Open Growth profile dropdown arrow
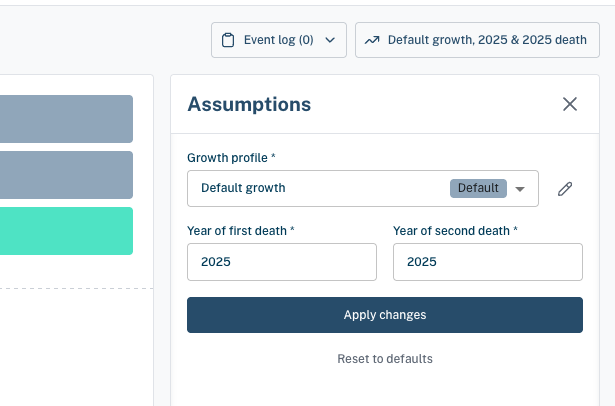Screen dimensions: 615x406 pos(520,189)
